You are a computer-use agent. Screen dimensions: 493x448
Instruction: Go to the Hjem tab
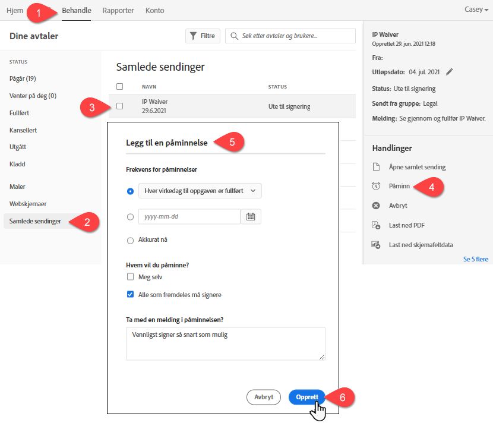click(15, 10)
